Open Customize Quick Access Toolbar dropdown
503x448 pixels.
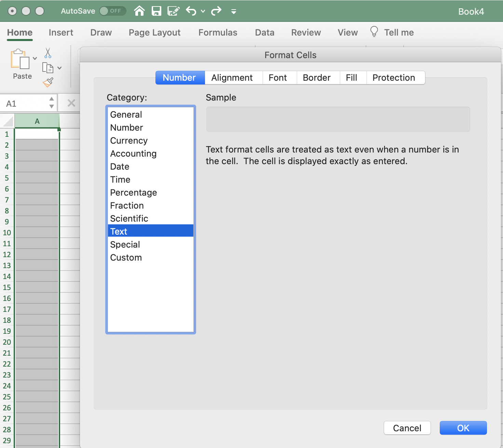coord(234,12)
